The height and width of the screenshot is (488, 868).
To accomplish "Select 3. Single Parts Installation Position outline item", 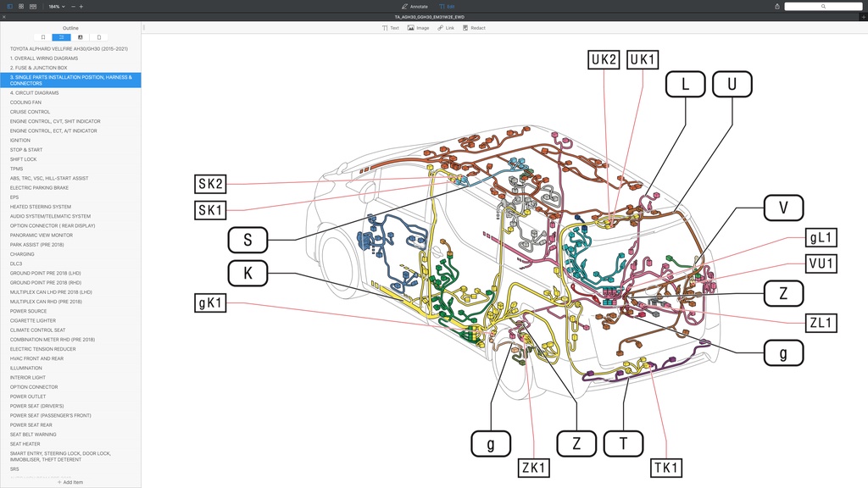I will [70, 80].
